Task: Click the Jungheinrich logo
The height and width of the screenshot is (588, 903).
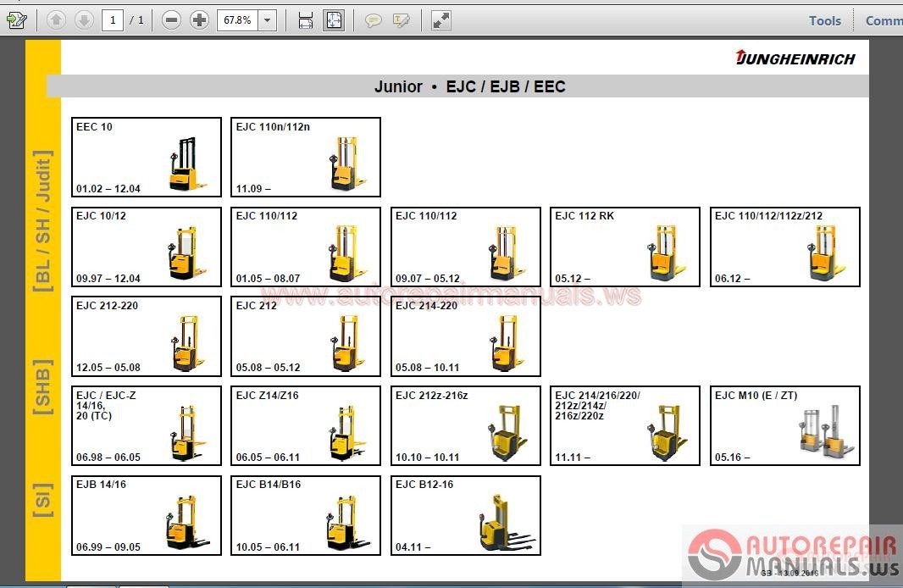Action: (x=795, y=58)
